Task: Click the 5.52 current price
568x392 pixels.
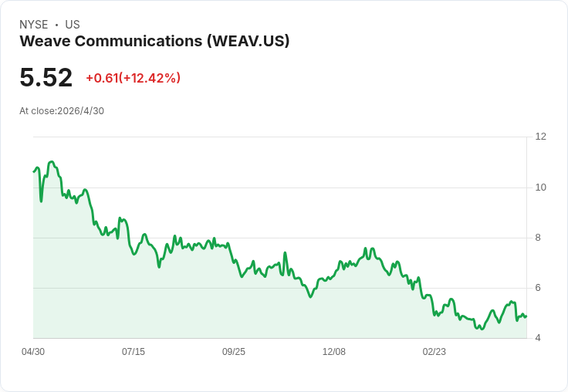Action: pyautogui.click(x=46, y=78)
